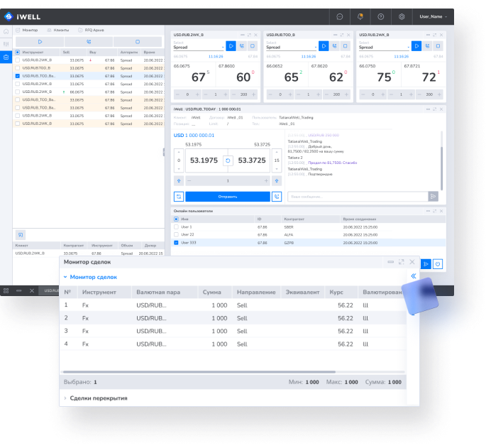Open the RFQ Архив tab
This screenshot has height=448, width=486.
tap(94, 30)
